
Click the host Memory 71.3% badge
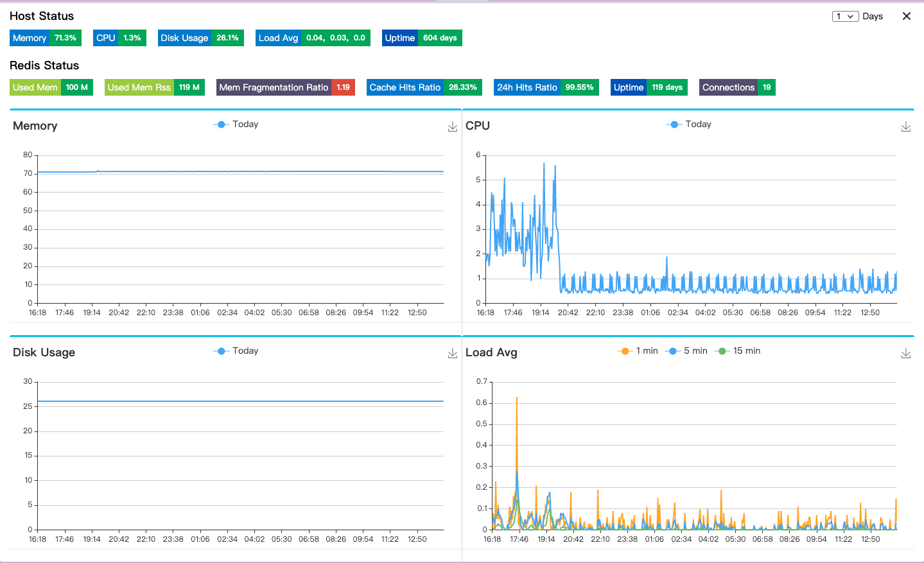coord(46,38)
